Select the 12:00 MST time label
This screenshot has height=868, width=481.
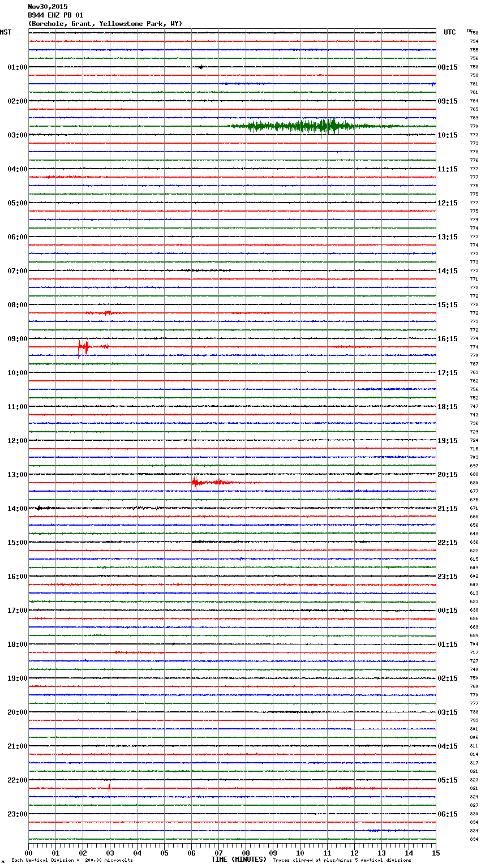[18, 441]
